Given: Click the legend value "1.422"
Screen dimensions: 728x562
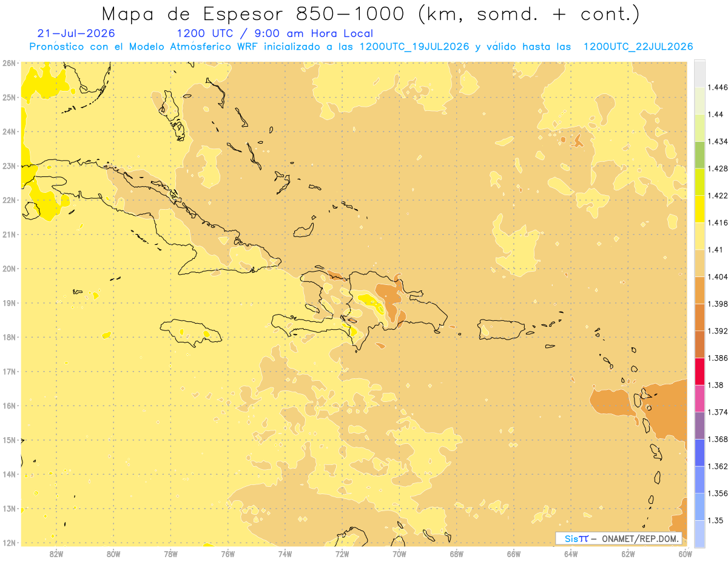Looking at the screenshot, I should [718, 195].
